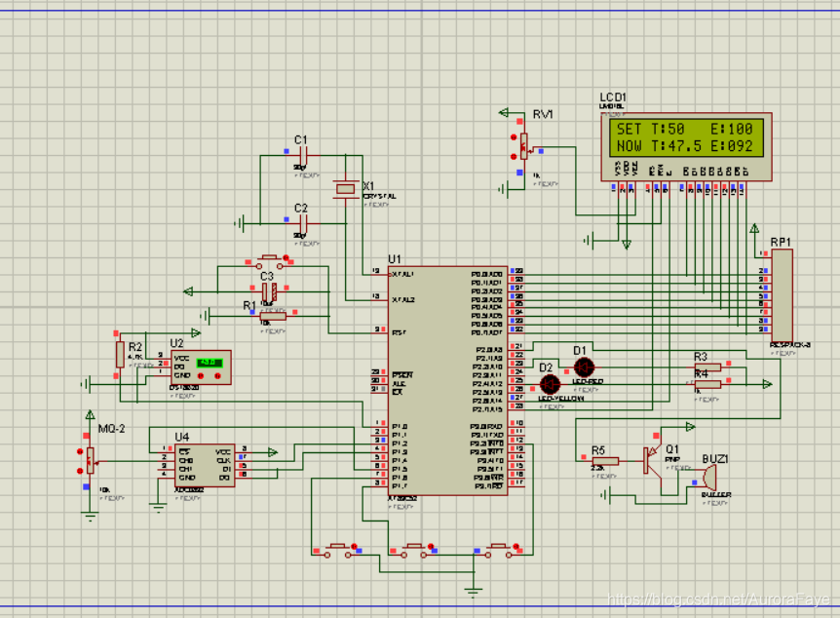This screenshot has width=840, height=618.
Task: Select the U1 microcontroller chip body
Action: tap(447, 380)
